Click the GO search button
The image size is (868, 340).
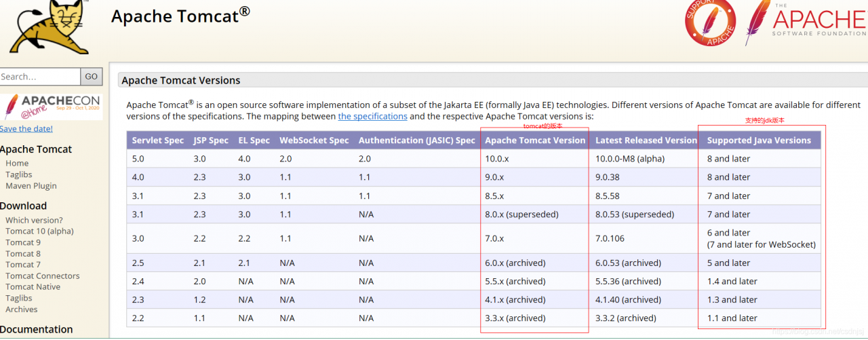(x=92, y=77)
